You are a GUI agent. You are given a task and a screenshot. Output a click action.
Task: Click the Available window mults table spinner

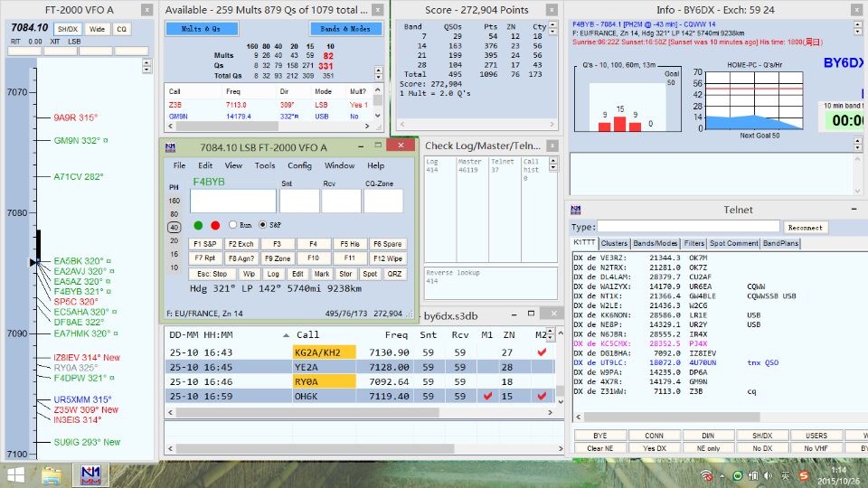[379, 73]
